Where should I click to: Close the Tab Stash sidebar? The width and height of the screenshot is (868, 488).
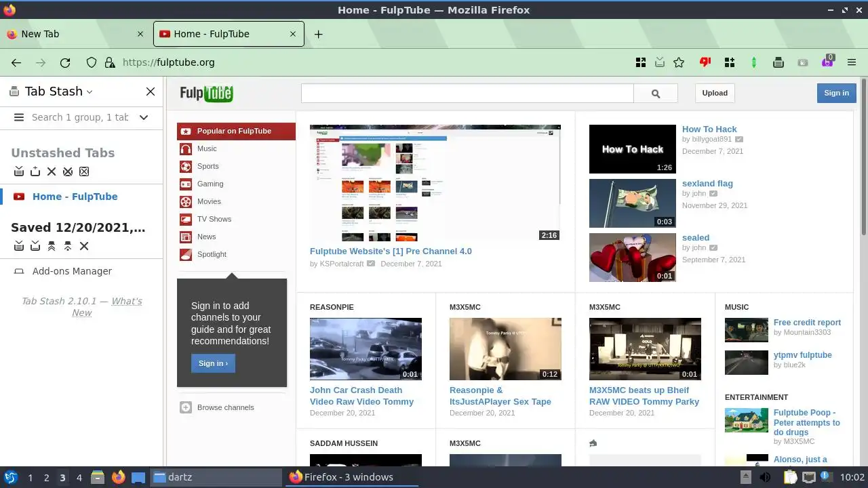pos(151,91)
